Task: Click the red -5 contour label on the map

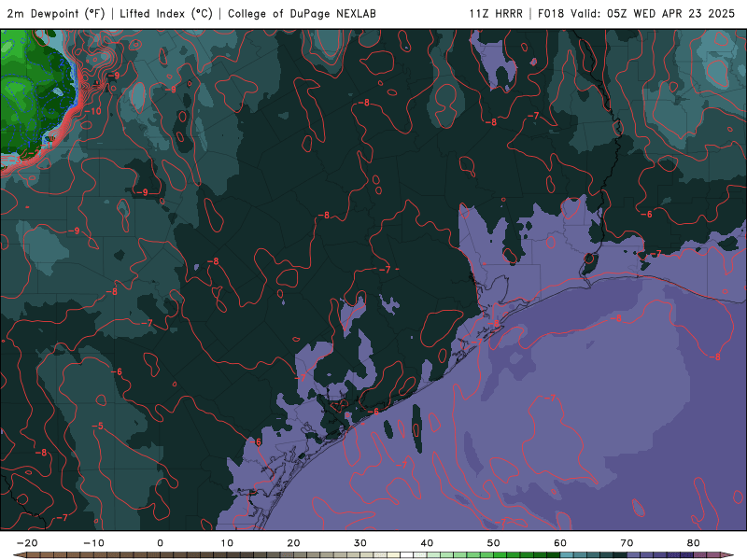Action: point(97,426)
